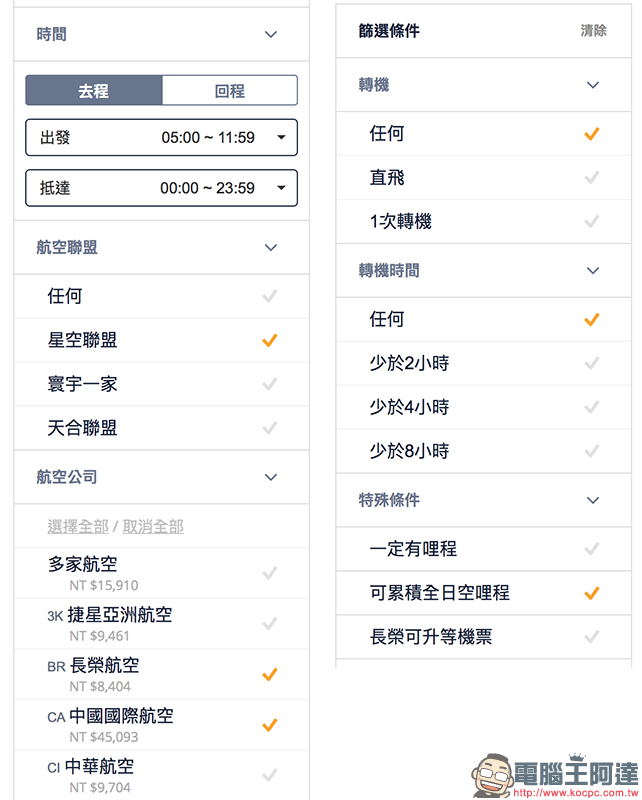Collapse the 時間 section chevron
Screen dimensions: 642x800
270,35
